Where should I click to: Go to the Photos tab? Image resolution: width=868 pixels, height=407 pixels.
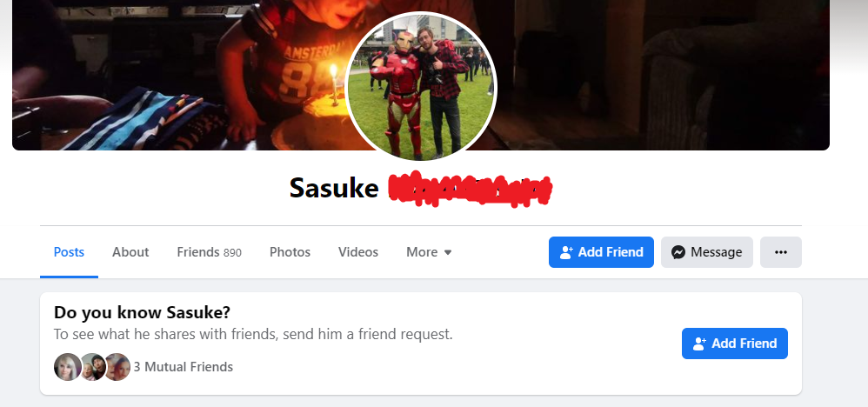coord(290,252)
